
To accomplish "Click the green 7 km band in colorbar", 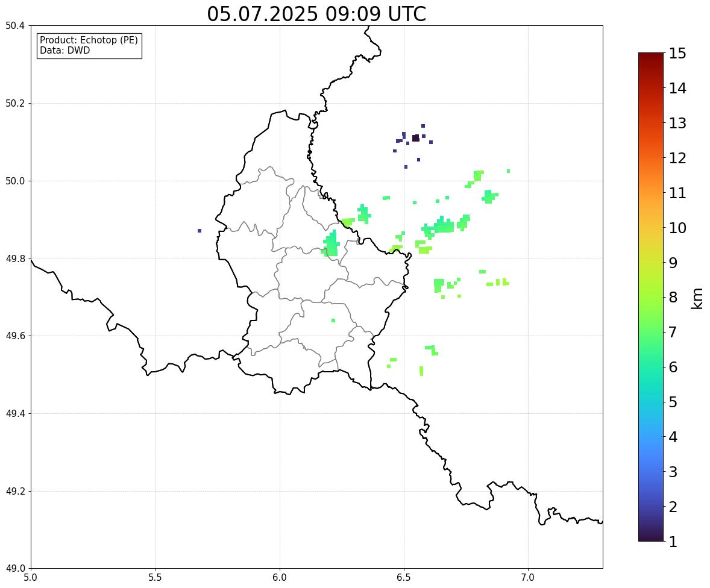I will click(x=651, y=332).
